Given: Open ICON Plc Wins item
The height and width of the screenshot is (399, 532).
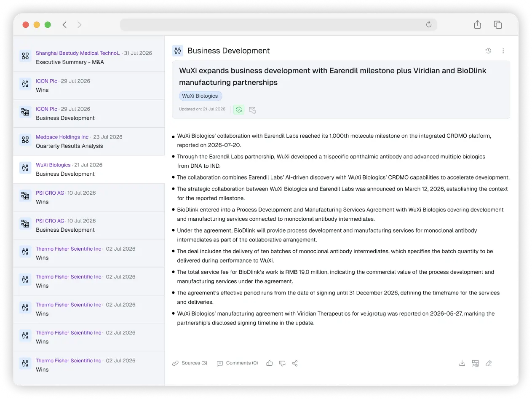Looking at the screenshot, I should [89, 86].
